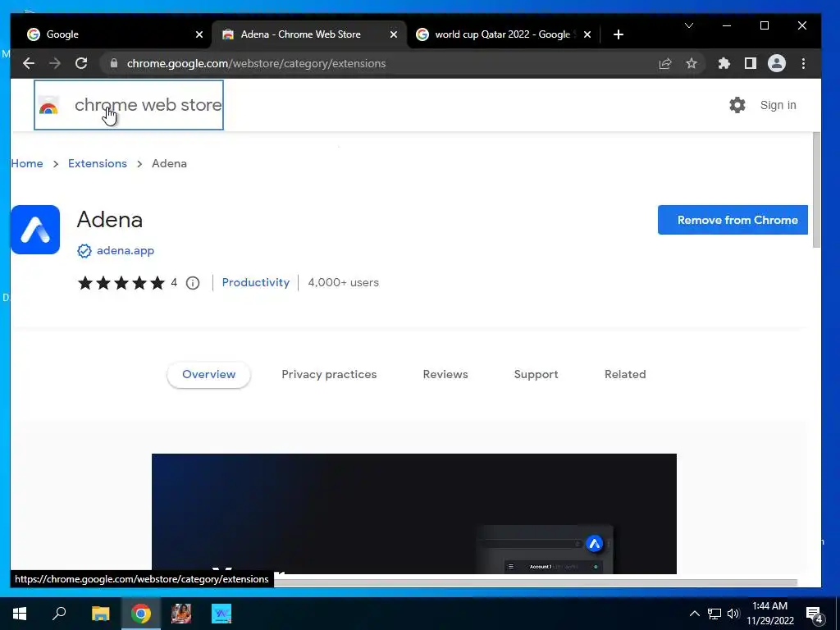Close the Google tab

coord(199,34)
